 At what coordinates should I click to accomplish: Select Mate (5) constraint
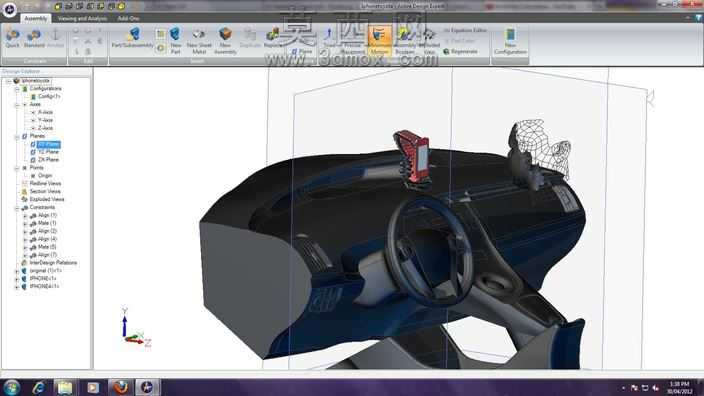[47, 247]
